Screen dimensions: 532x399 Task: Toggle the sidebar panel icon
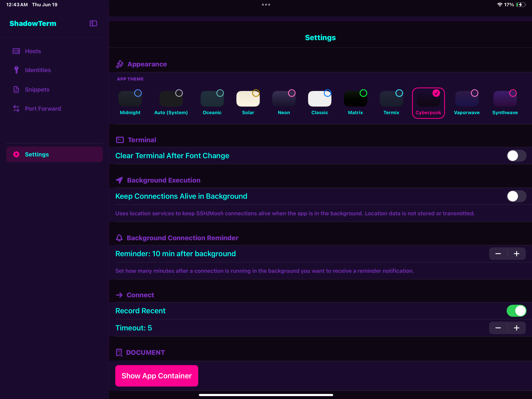pyautogui.click(x=93, y=23)
